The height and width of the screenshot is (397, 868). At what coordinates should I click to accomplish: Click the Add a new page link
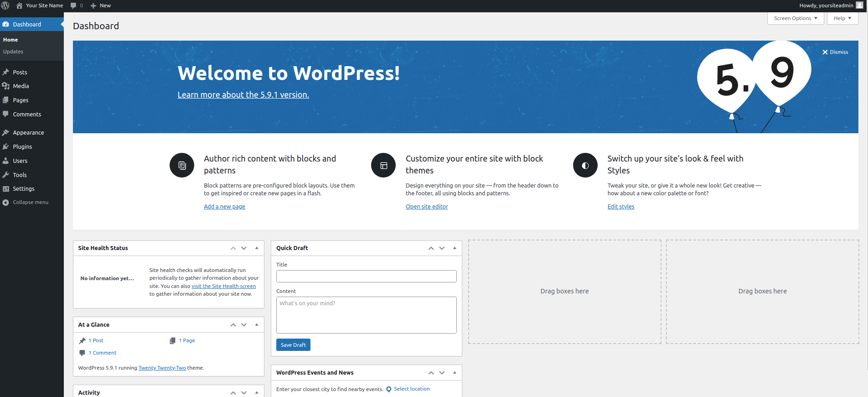click(224, 207)
